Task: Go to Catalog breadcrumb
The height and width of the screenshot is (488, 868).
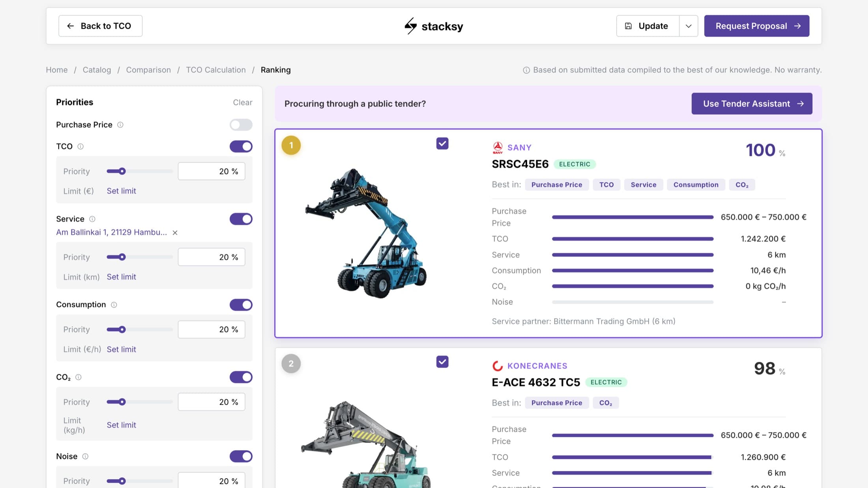Action: click(97, 70)
